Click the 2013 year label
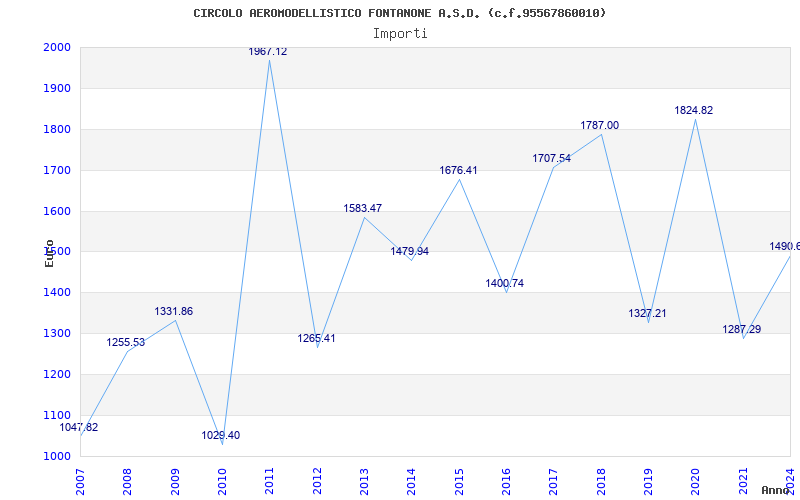Screen dimensions: 800x500 pyautogui.click(x=364, y=481)
